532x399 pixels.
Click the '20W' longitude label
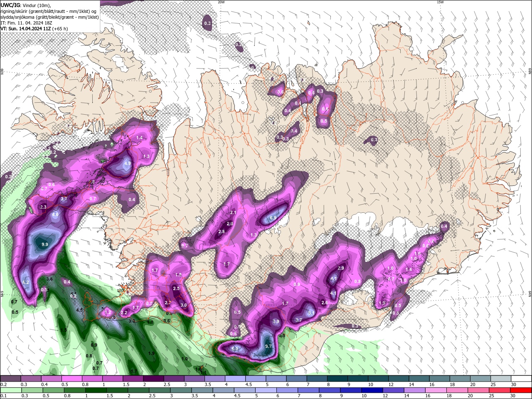click(x=221, y=2)
